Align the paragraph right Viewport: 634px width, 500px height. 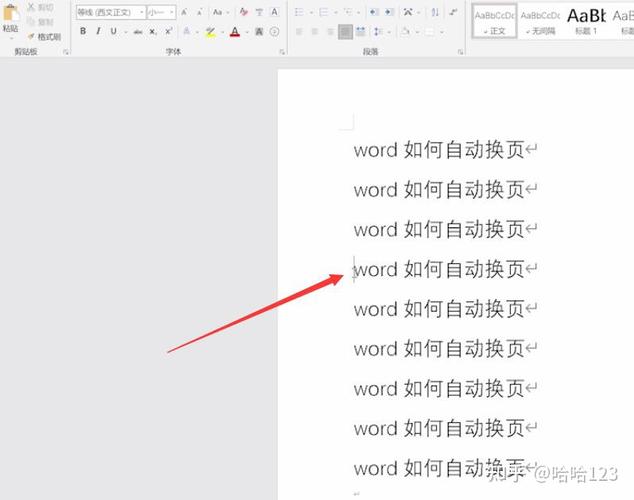330,31
